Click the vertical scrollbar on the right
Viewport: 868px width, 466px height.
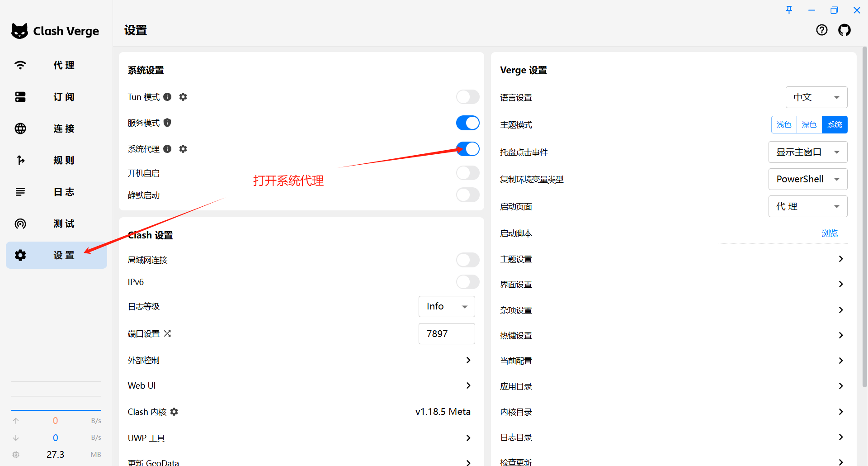(x=864, y=217)
